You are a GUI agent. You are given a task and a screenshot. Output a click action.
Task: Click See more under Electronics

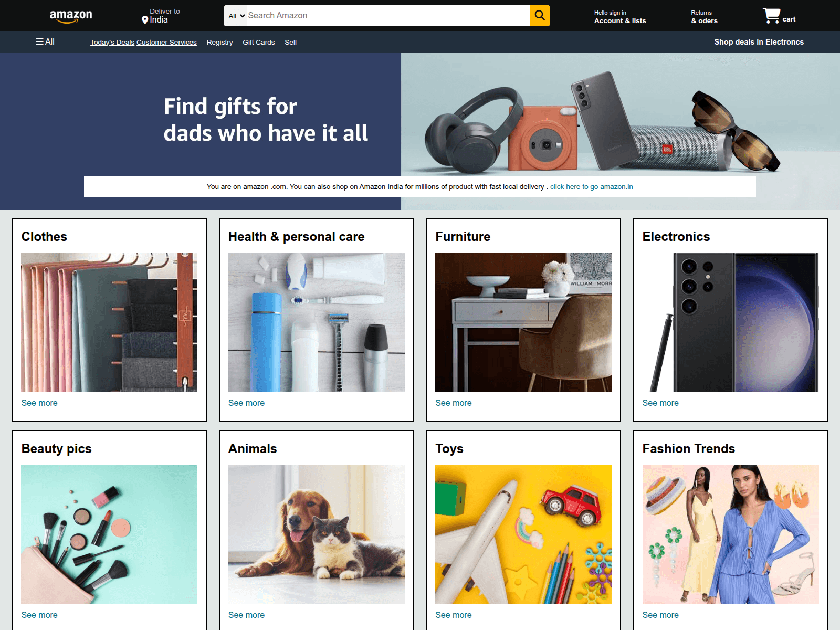click(x=660, y=403)
